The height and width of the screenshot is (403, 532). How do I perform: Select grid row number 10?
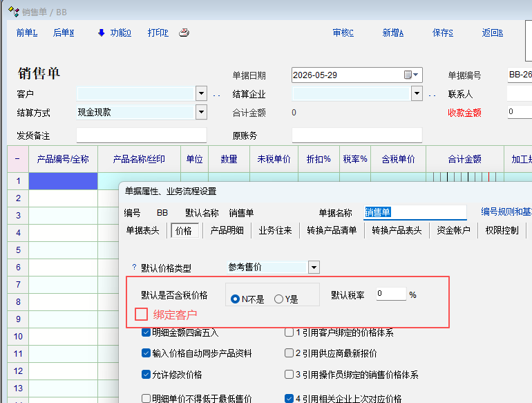click(19, 337)
